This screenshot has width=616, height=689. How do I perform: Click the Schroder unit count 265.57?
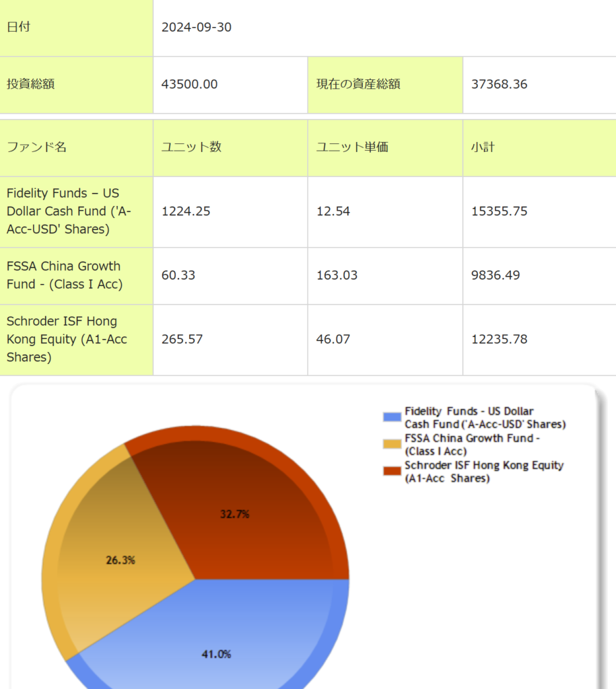[182, 339]
